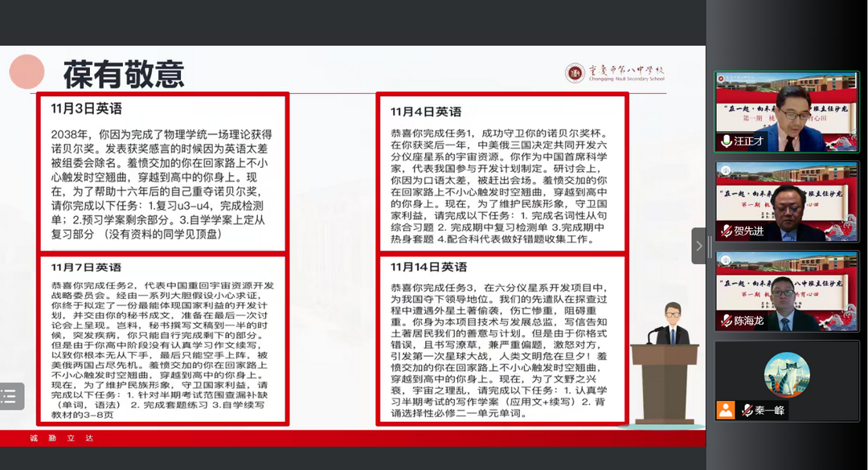The image size is (868, 470).
Task: Click 贺先进's muted microphone icon
Action: coord(727,232)
